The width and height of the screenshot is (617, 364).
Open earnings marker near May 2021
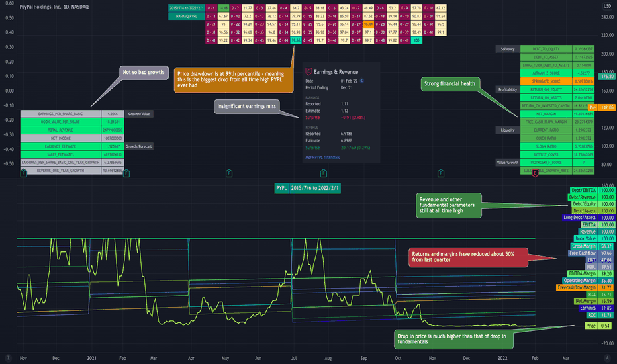click(229, 173)
